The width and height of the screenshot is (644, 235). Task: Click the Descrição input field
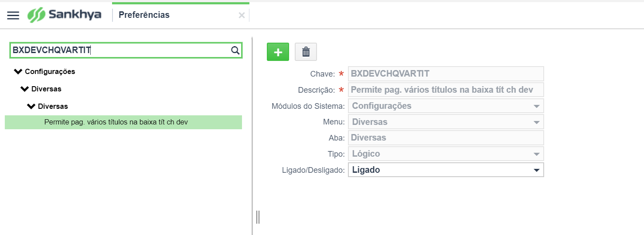(446, 90)
